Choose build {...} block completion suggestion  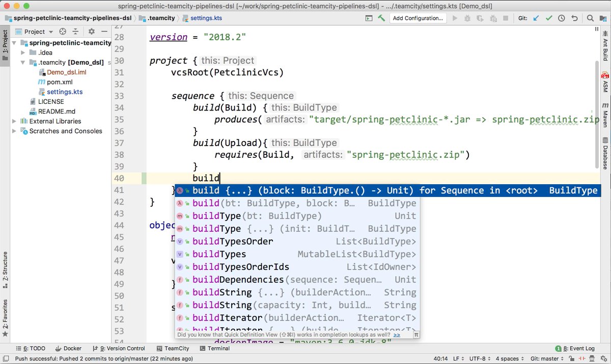tap(388, 190)
